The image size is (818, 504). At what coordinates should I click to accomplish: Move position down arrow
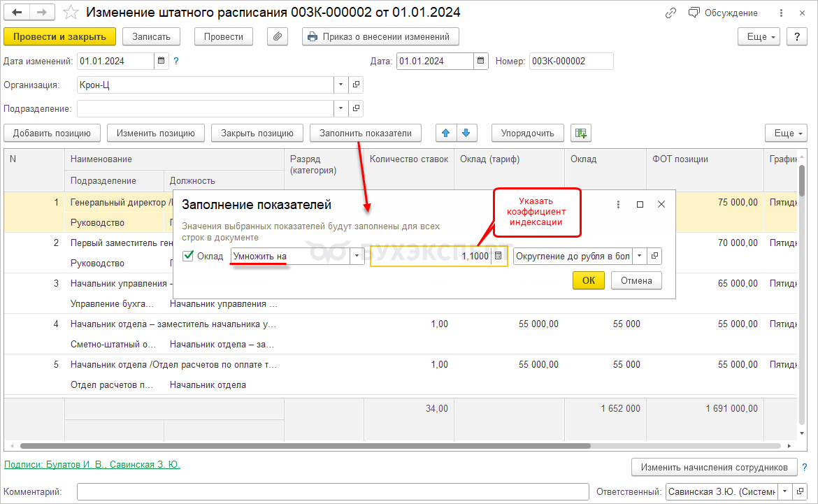(x=467, y=133)
